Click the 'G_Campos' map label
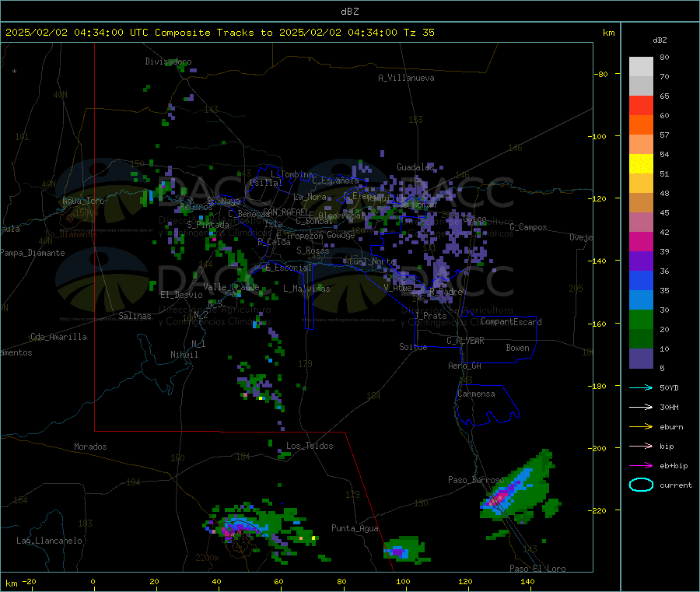This screenshot has width=700, height=592. pyautogui.click(x=528, y=227)
